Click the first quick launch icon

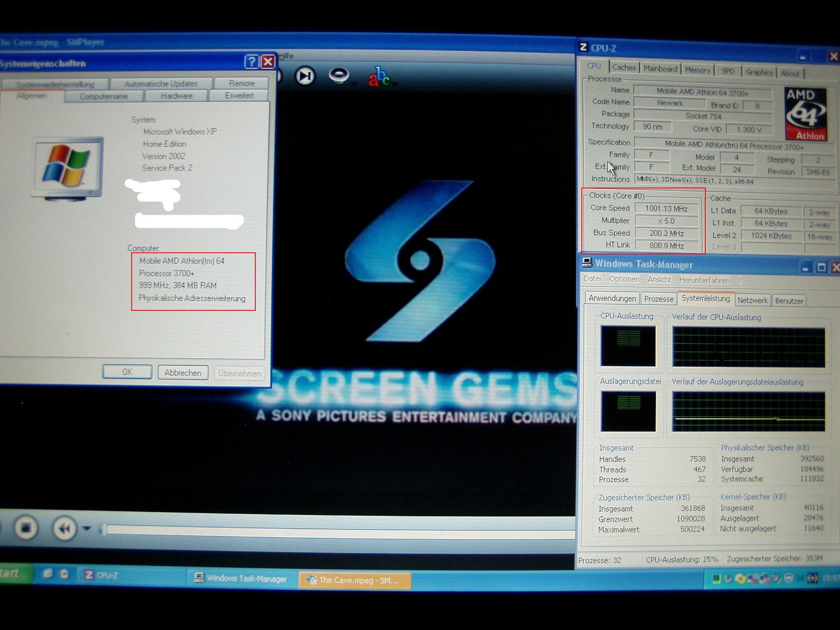click(x=48, y=574)
